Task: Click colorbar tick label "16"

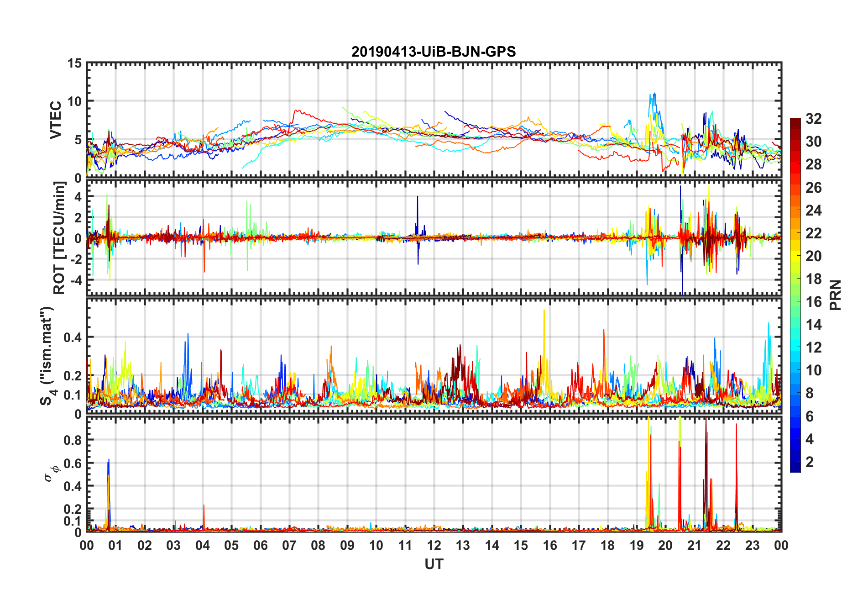Action: point(814,301)
